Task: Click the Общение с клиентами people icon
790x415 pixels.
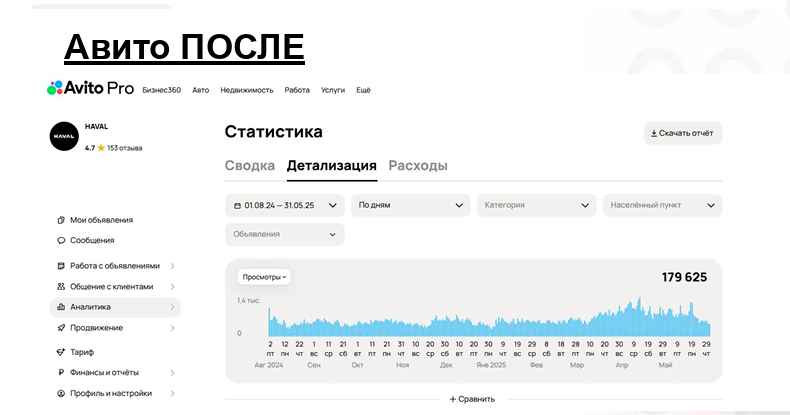Action: click(x=61, y=287)
